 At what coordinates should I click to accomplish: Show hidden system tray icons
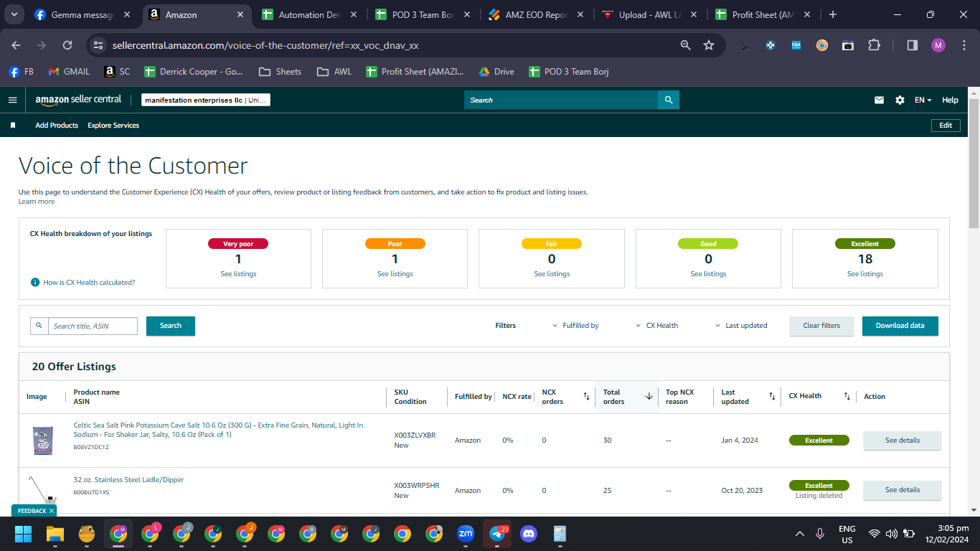[x=800, y=534]
